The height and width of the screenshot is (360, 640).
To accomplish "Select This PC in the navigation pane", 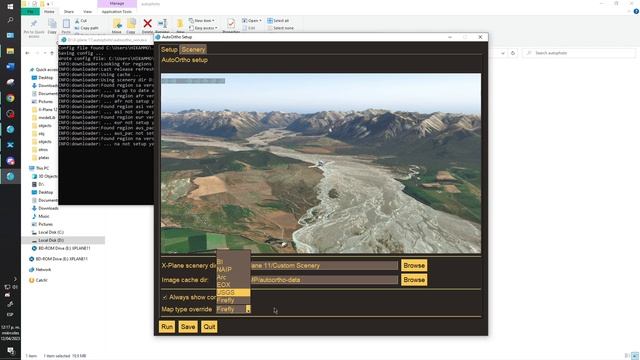I will (39, 168).
